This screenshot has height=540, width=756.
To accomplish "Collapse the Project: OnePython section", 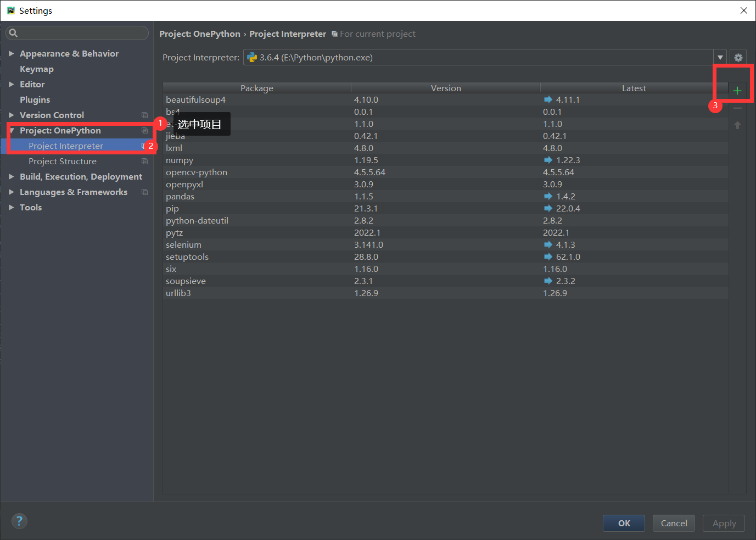I will [x=12, y=130].
